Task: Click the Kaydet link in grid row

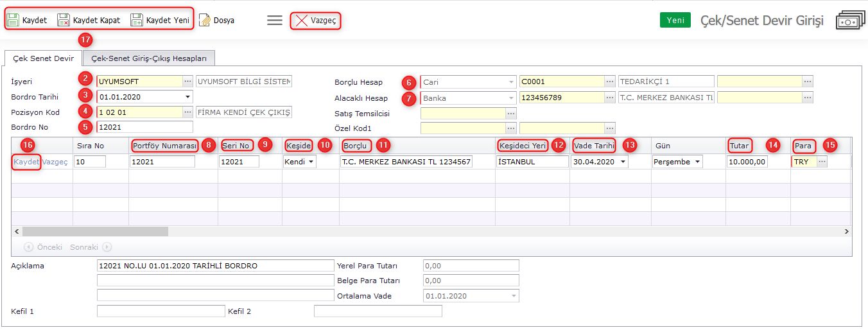Action: coord(26,162)
